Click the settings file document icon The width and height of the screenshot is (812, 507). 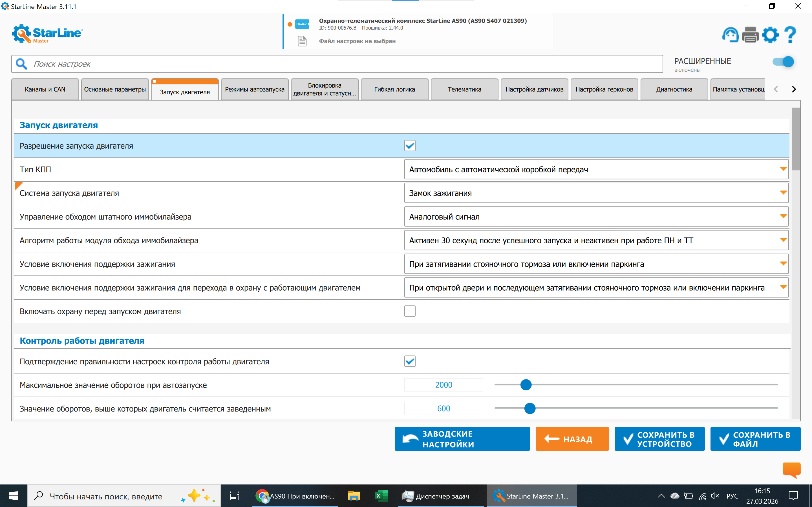pos(302,41)
